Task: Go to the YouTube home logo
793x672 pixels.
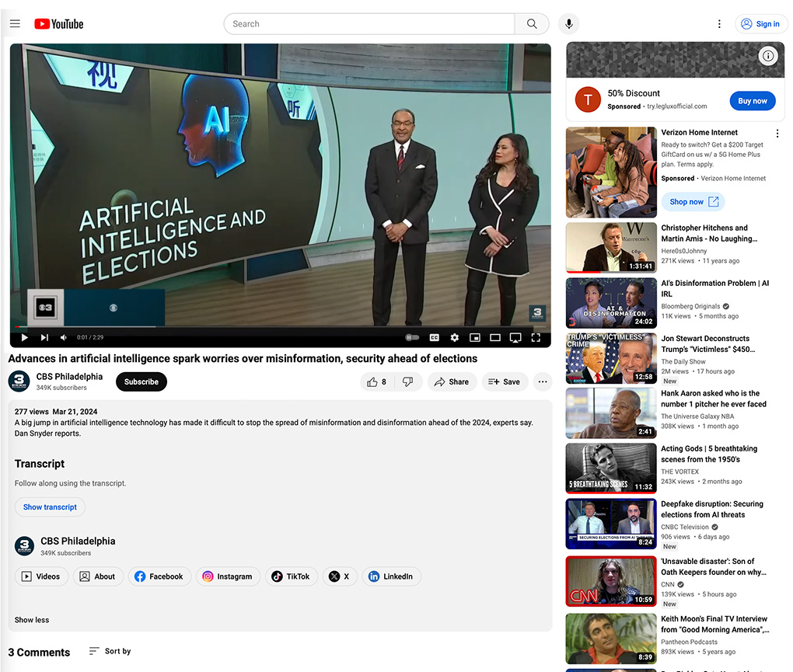Action: click(58, 24)
